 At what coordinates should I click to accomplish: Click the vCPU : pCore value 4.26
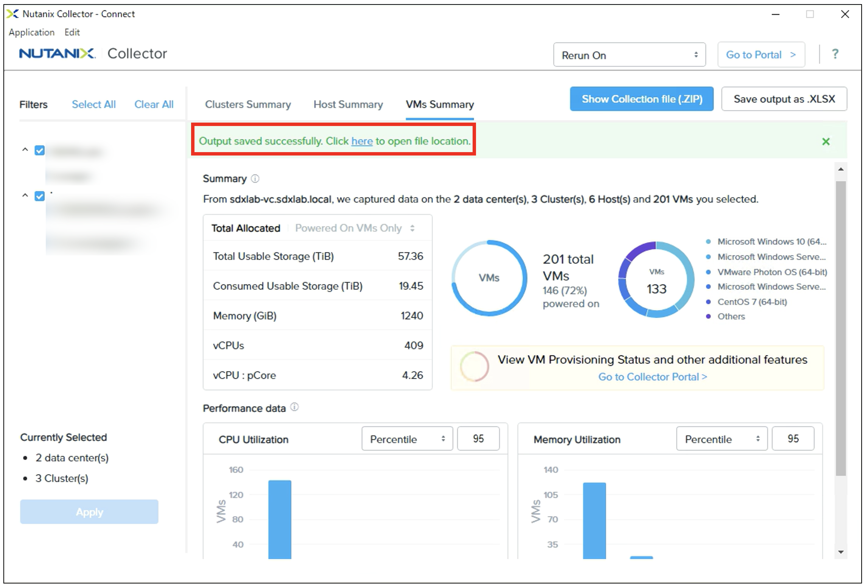(x=412, y=375)
